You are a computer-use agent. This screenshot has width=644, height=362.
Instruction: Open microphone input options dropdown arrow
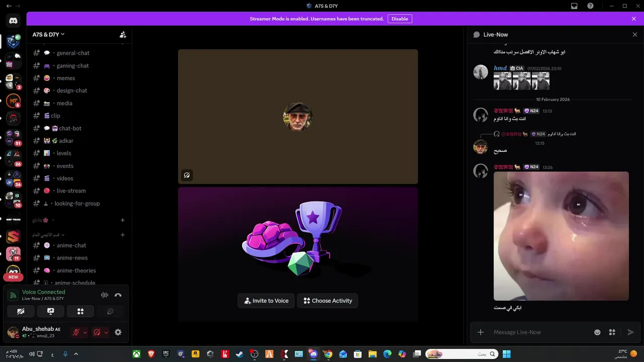tap(85, 332)
